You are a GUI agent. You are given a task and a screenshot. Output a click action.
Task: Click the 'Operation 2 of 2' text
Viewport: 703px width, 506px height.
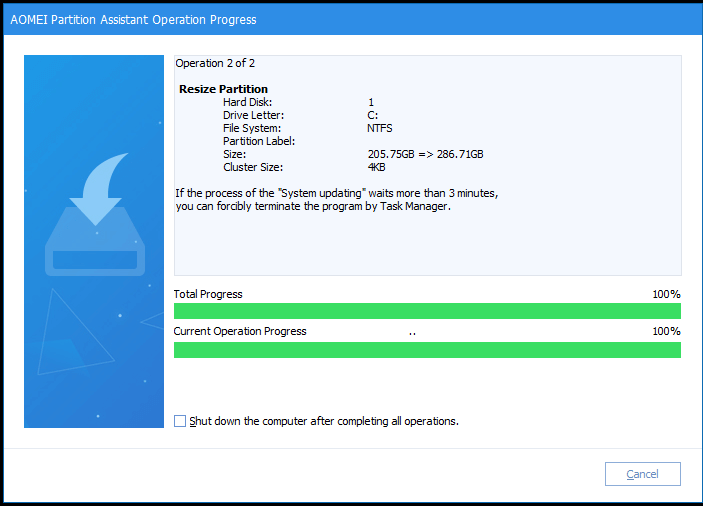pyautogui.click(x=215, y=63)
